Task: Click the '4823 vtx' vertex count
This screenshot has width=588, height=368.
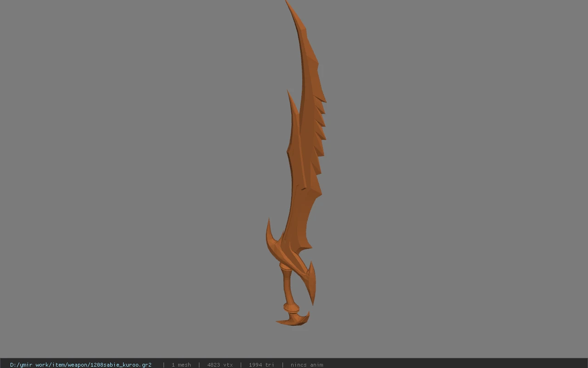Action: (x=220, y=365)
